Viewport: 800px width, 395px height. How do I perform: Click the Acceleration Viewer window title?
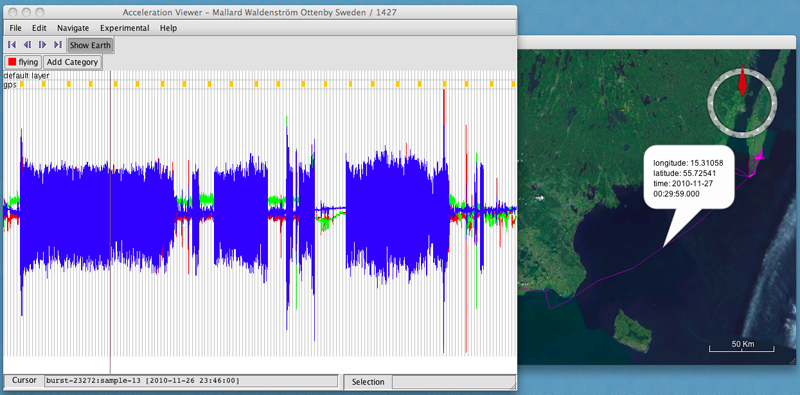259,12
